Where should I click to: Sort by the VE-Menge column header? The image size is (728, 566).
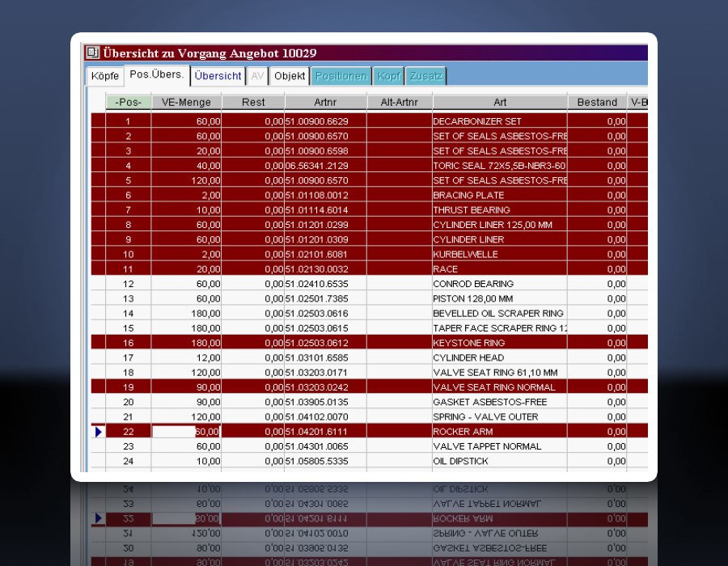[x=186, y=102]
